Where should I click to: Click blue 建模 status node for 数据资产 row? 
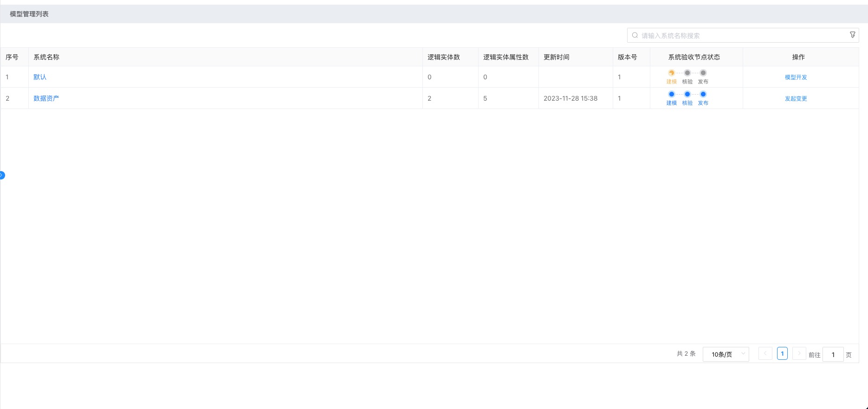click(x=671, y=94)
